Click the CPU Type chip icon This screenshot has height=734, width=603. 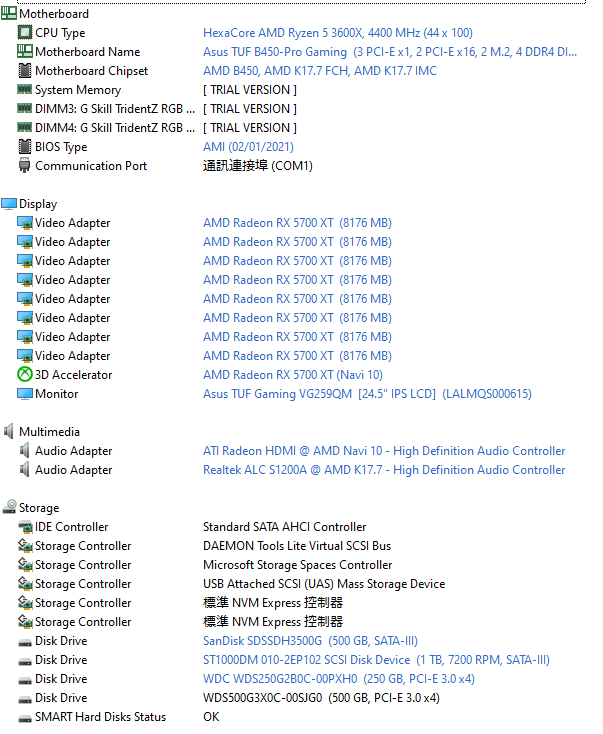25,32
